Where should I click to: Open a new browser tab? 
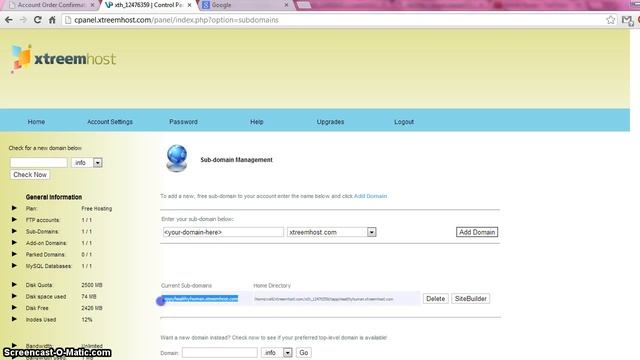coord(303,5)
